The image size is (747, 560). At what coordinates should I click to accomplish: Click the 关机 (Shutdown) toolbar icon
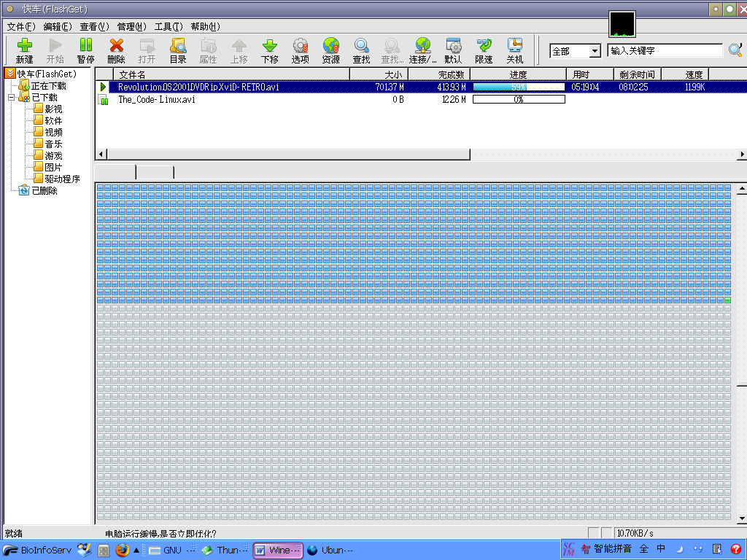[x=514, y=46]
